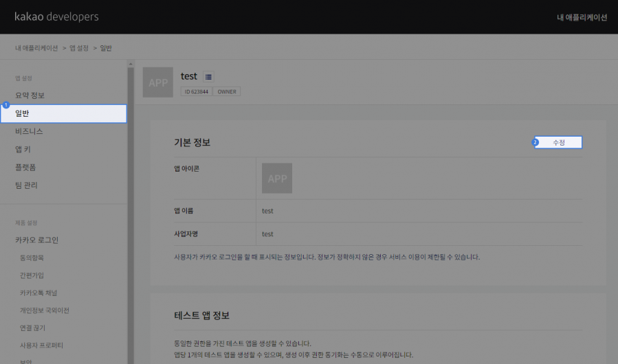Viewport: 618px width, 364px height.
Task: Select 일반 in the sidebar
Action: pyautogui.click(x=63, y=113)
